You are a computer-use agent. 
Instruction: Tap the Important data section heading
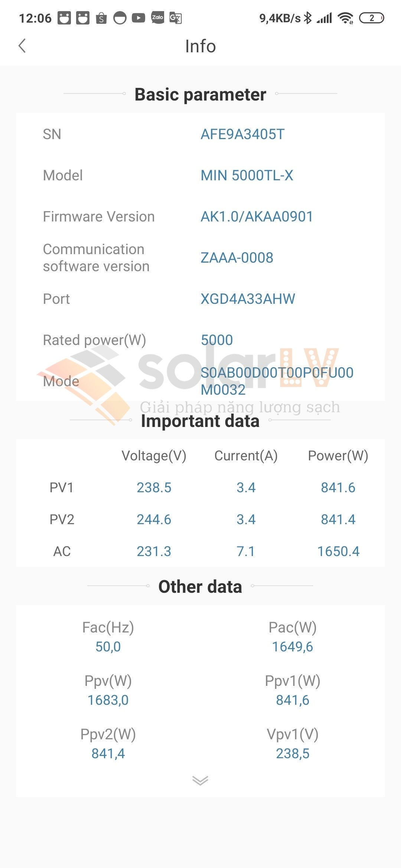[200, 421]
